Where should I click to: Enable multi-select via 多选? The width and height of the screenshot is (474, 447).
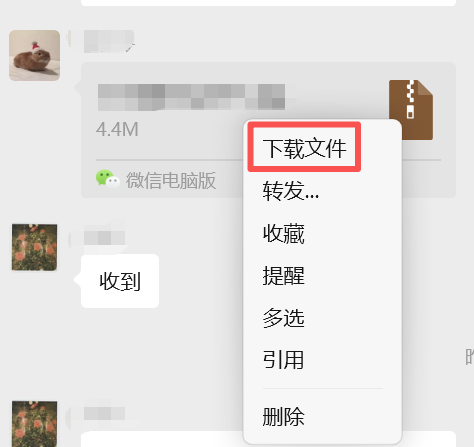pyautogui.click(x=284, y=318)
